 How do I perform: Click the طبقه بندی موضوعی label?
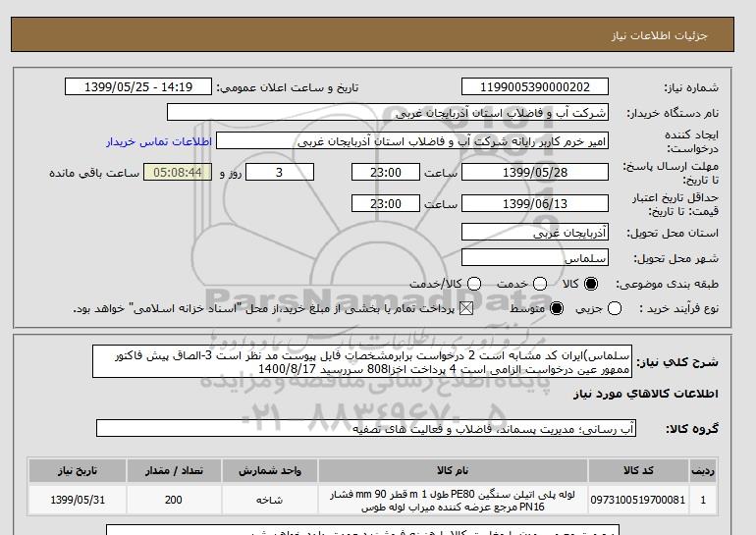pyautogui.click(x=668, y=285)
